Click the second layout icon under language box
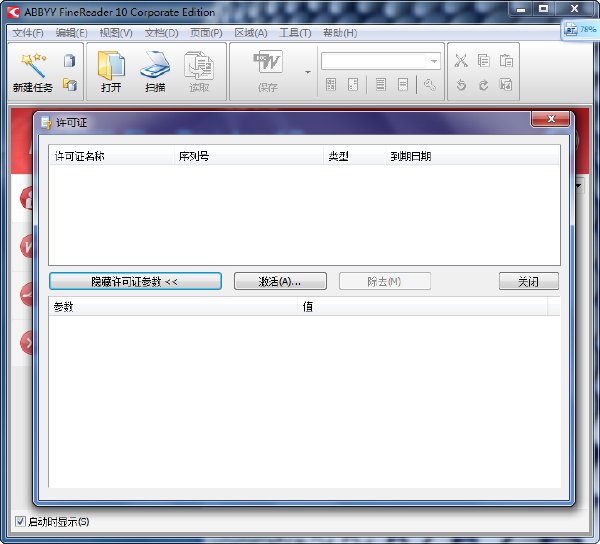600x544 pixels. [353, 85]
